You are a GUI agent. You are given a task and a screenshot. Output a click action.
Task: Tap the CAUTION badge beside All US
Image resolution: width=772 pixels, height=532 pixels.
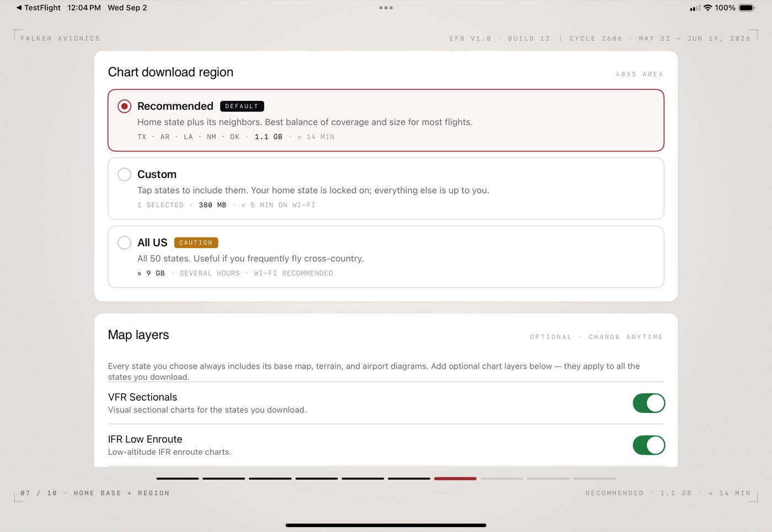(196, 243)
